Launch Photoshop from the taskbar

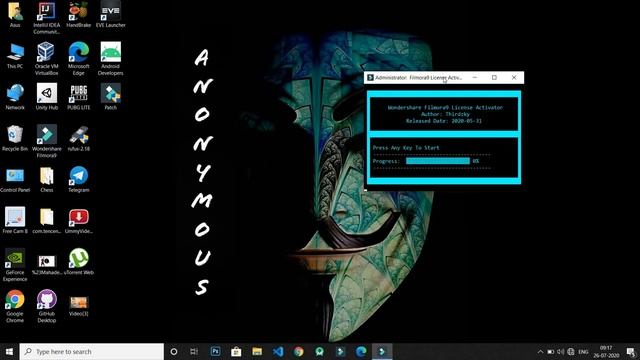coord(216,351)
